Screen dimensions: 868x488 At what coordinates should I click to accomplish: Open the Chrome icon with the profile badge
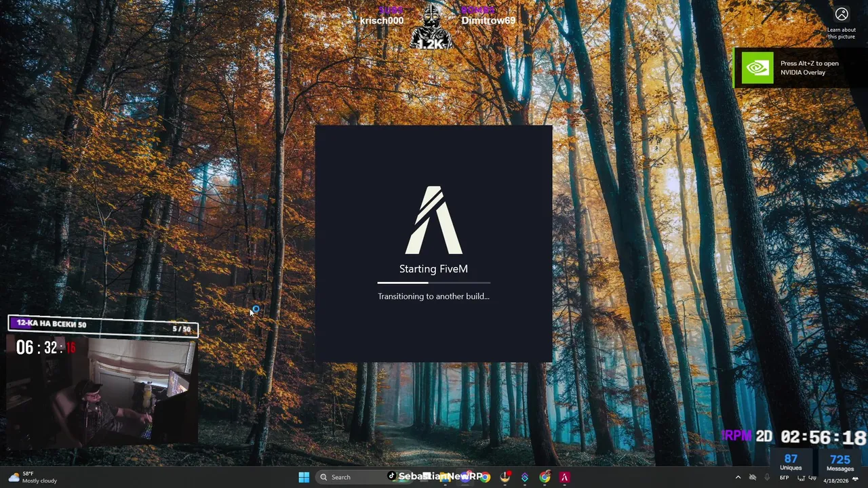coord(545,477)
